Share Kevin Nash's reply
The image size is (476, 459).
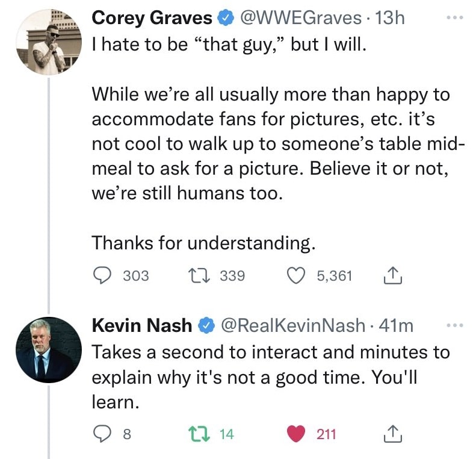click(x=392, y=433)
